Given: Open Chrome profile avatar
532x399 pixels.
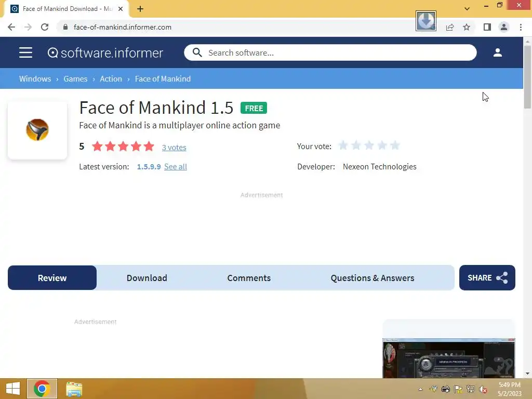Looking at the screenshot, I should point(504,27).
